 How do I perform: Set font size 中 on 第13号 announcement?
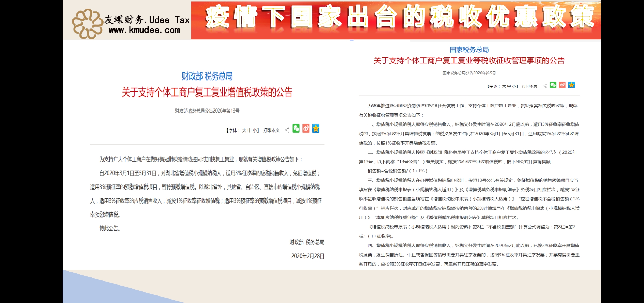(x=249, y=130)
